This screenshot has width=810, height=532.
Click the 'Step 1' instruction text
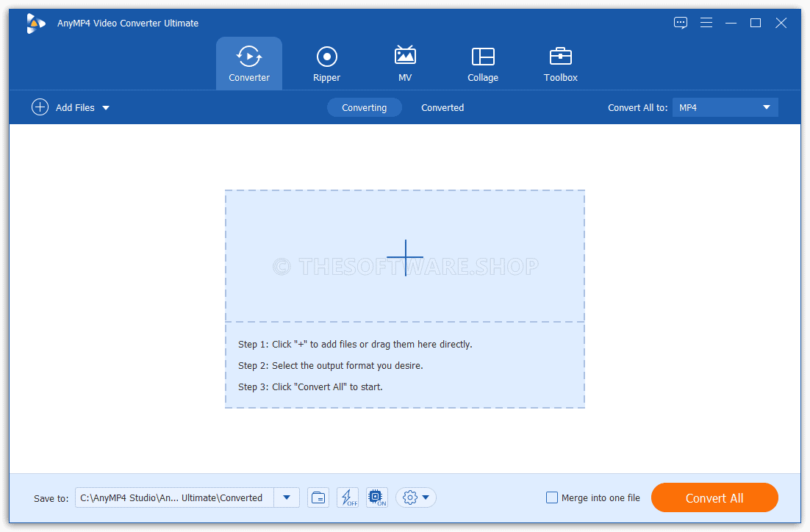[x=356, y=345]
